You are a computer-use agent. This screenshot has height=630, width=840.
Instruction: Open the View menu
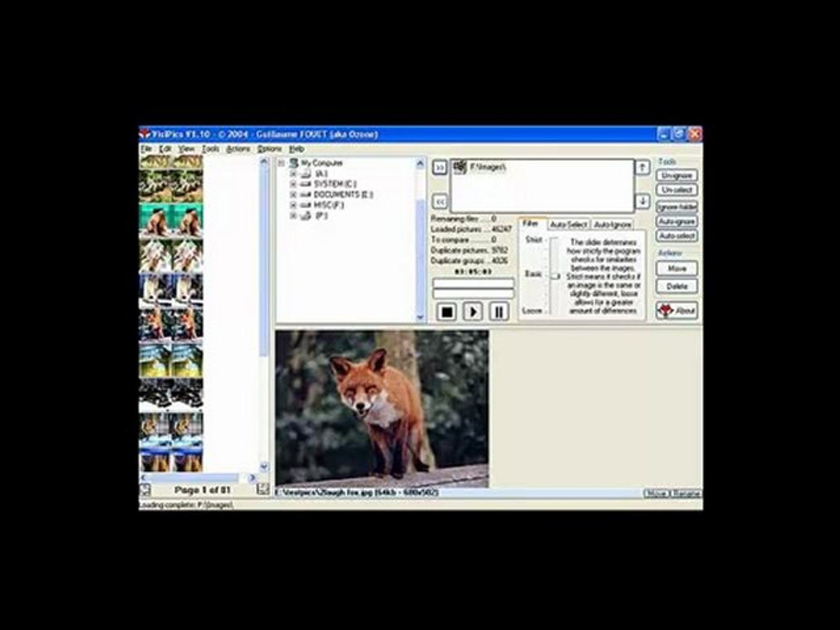click(x=186, y=149)
